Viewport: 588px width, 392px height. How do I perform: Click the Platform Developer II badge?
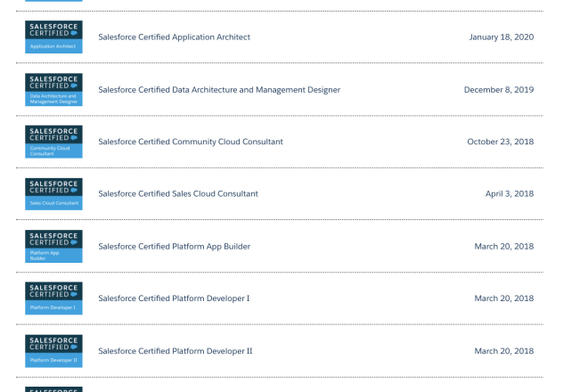[53, 351]
